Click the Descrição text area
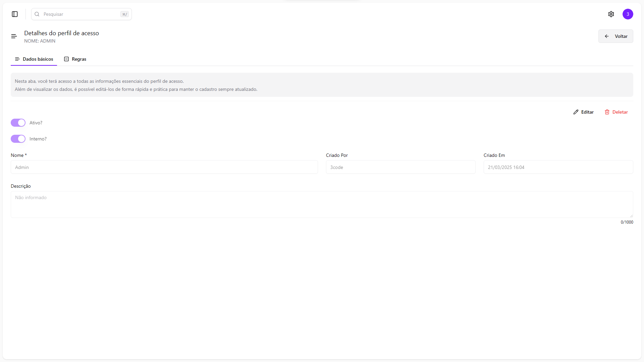This screenshot has height=362, width=644. [321, 204]
